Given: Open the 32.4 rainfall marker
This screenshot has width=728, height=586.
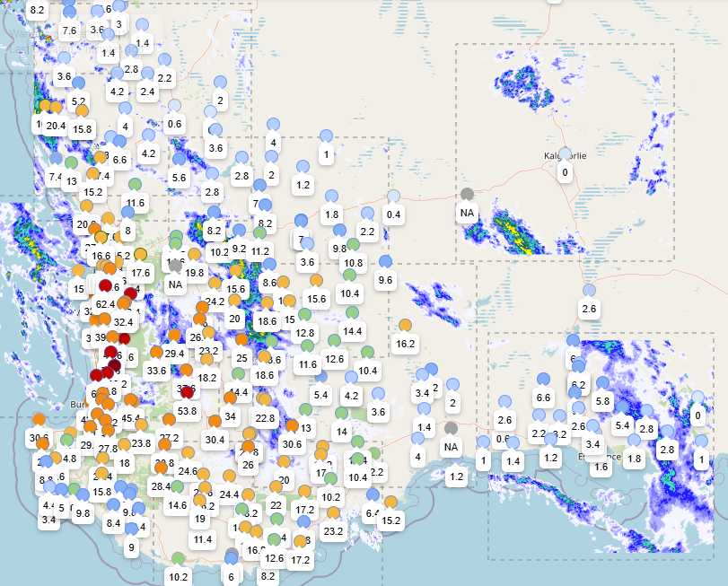Looking at the screenshot, I should pos(124,303).
